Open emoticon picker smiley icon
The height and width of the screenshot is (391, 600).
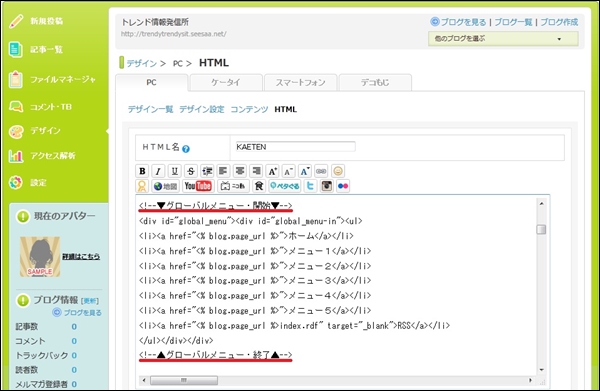click(338, 171)
